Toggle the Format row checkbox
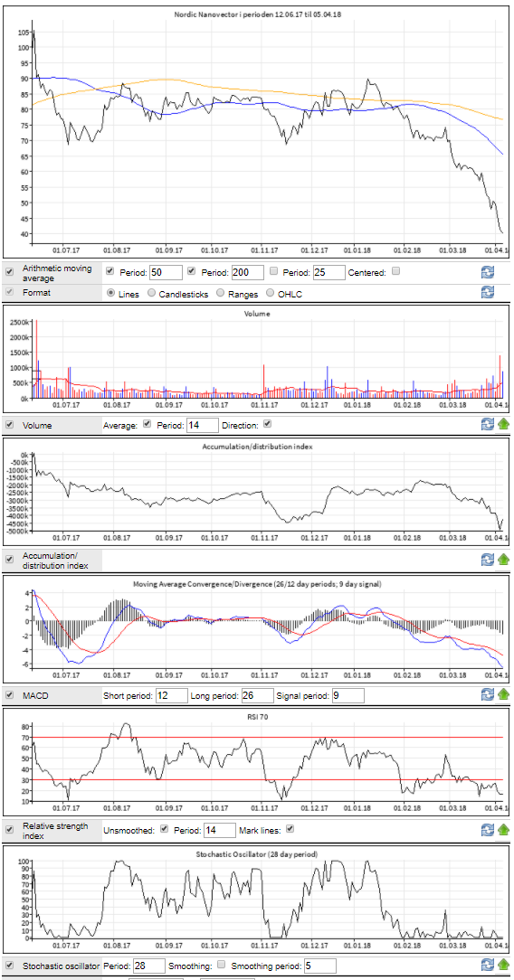This screenshot has width=514, height=980. tap(9, 292)
